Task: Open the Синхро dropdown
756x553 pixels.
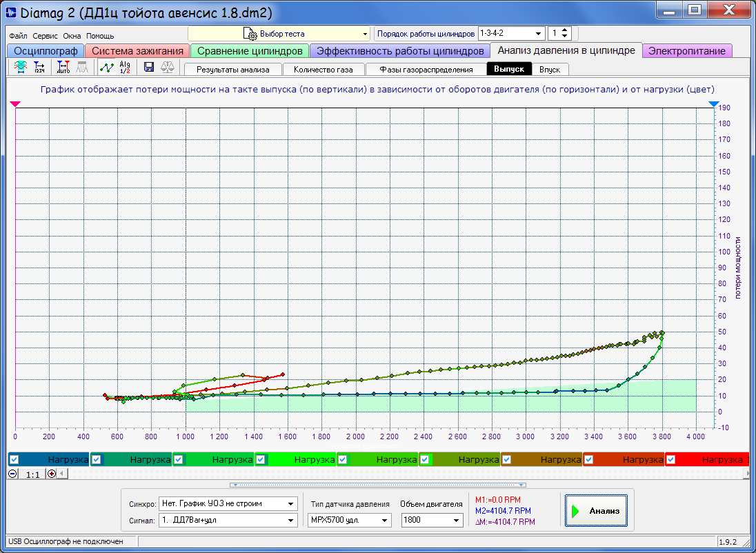Action: point(290,504)
